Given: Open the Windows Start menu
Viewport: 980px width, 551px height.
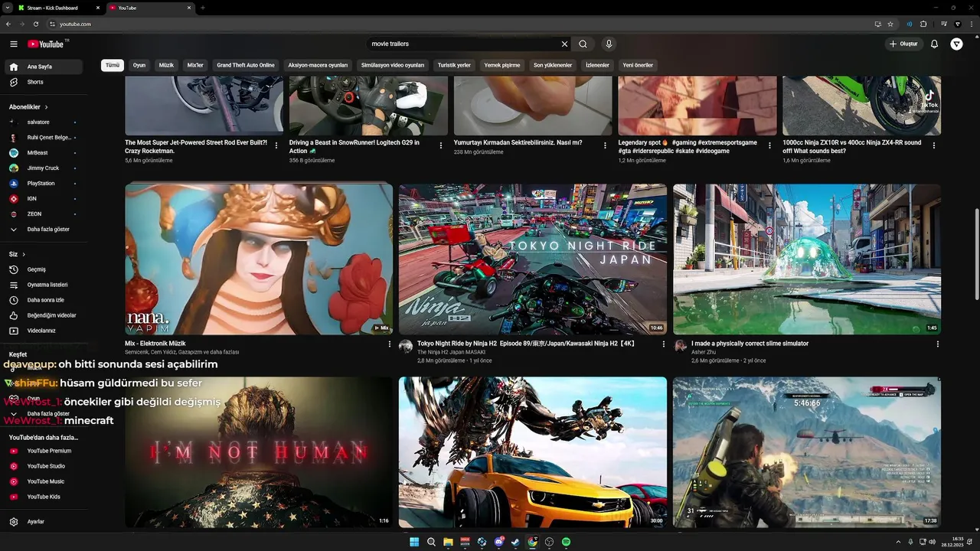Looking at the screenshot, I should click(x=414, y=542).
